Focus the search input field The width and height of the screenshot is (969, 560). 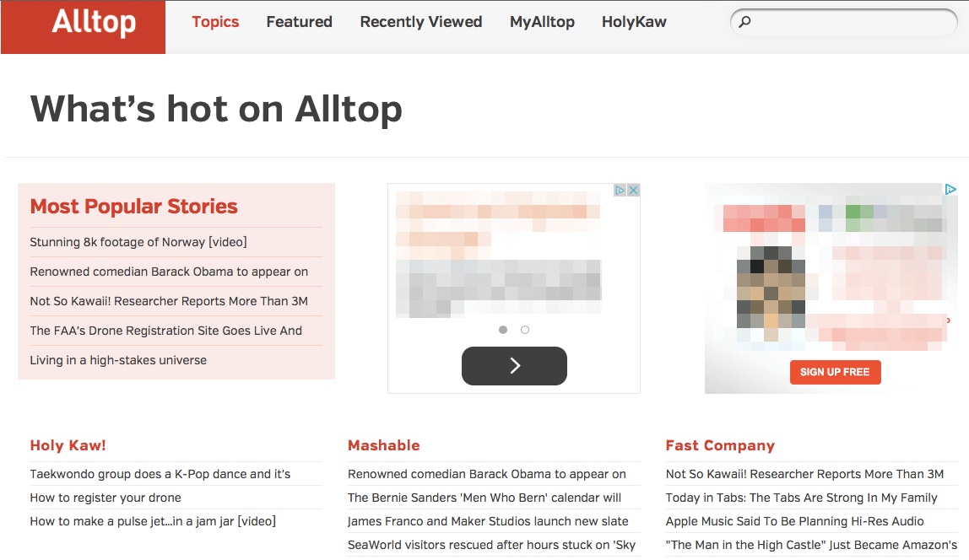pos(844,22)
